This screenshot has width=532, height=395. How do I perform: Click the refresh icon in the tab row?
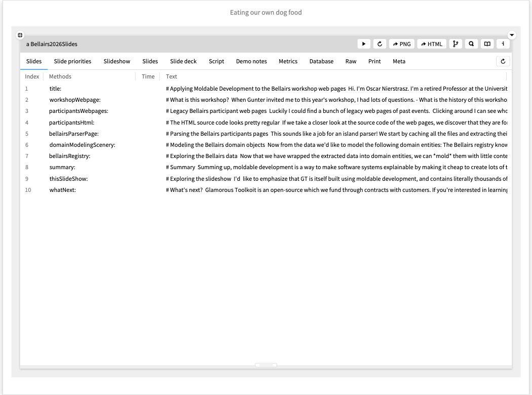tap(503, 61)
